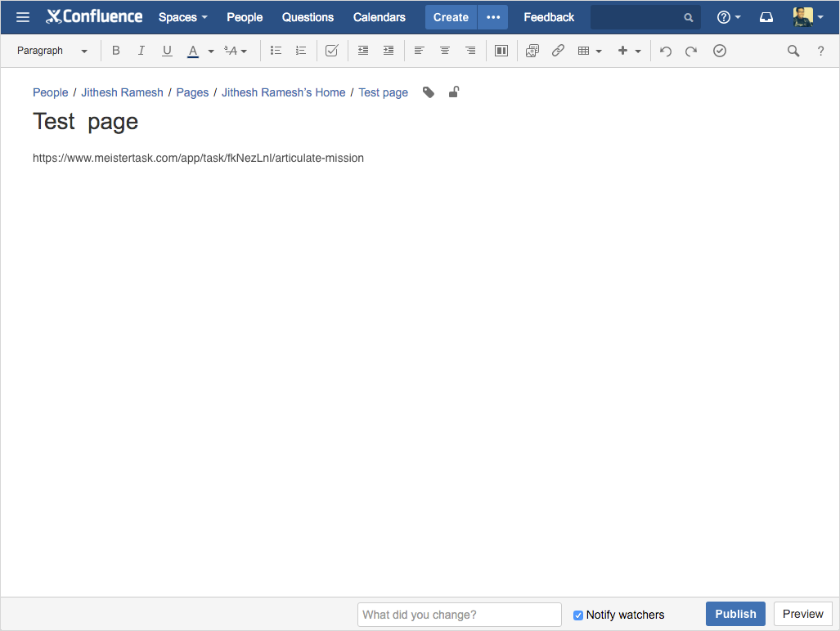The image size is (840, 631).
Task: Click the header search field
Action: pos(645,17)
